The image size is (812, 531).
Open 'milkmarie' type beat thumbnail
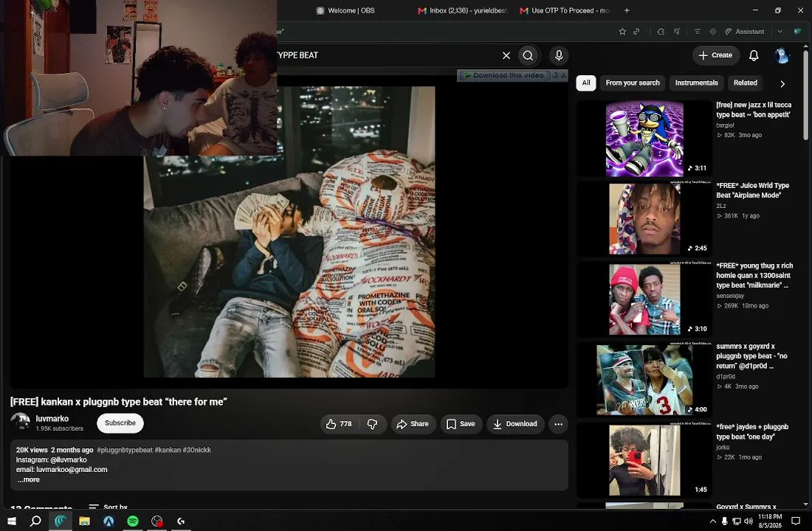coord(644,299)
